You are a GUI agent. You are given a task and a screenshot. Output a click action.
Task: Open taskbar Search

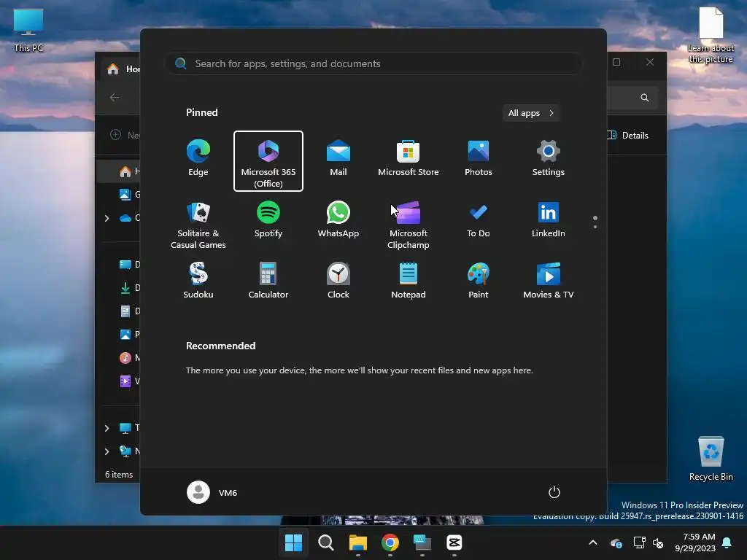point(326,542)
